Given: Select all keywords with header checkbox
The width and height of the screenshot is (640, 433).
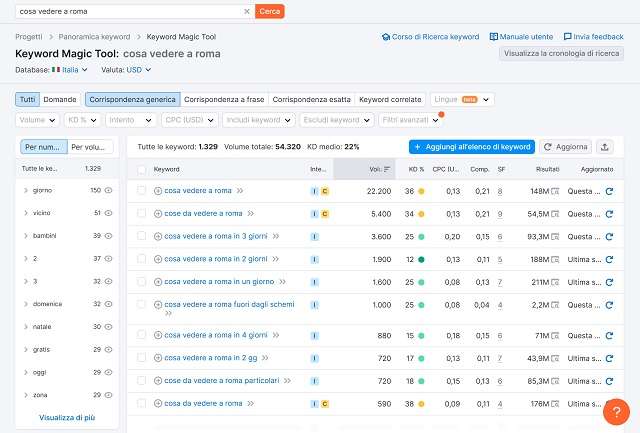Looking at the screenshot, I should (142, 169).
